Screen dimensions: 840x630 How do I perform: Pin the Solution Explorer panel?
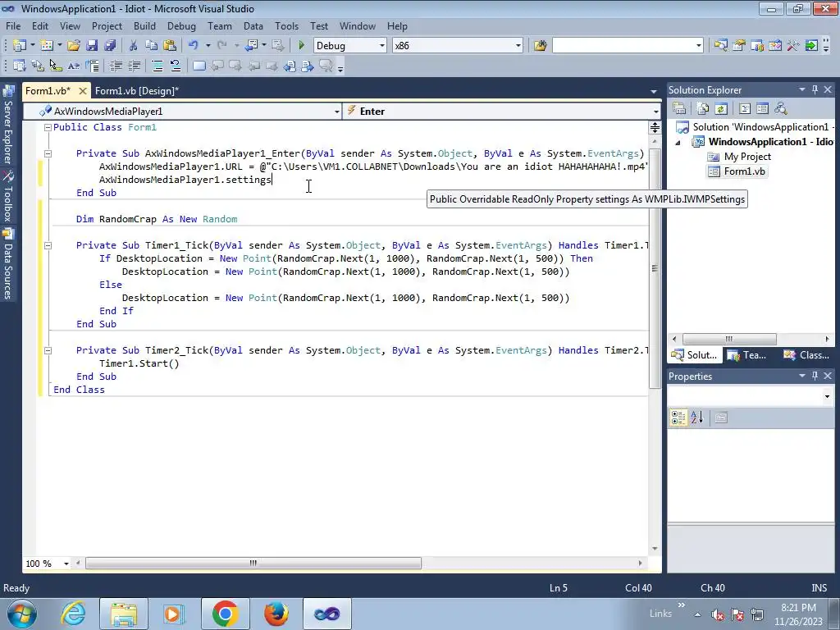point(815,89)
